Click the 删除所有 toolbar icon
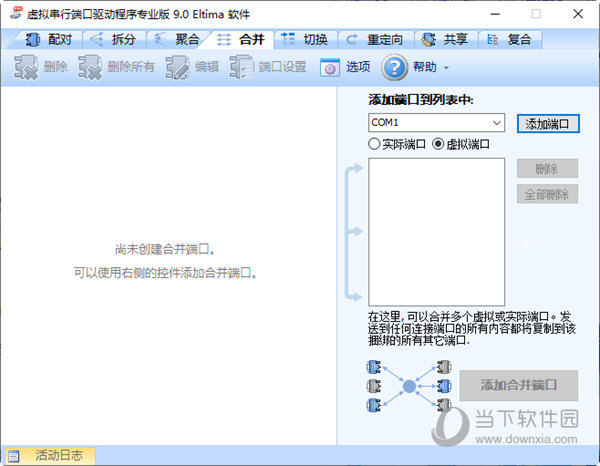The height and width of the screenshot is (466, 600). [90, 67]
